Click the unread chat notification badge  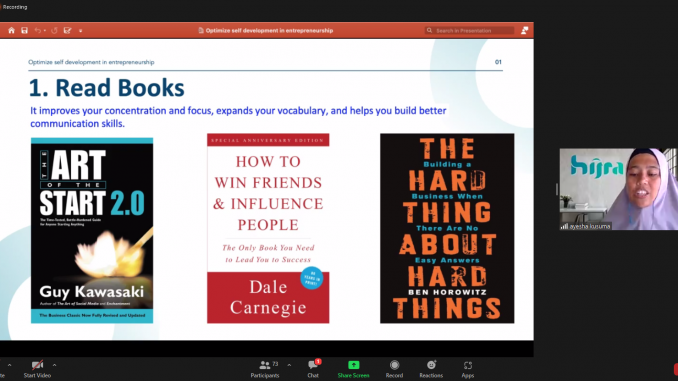[318, 362]
